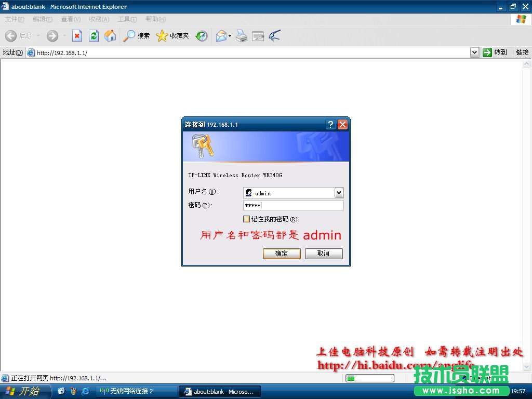532x399 pixels.
Task: Close the 192.168.1.1 login dialog
Action: pos(343,125)
